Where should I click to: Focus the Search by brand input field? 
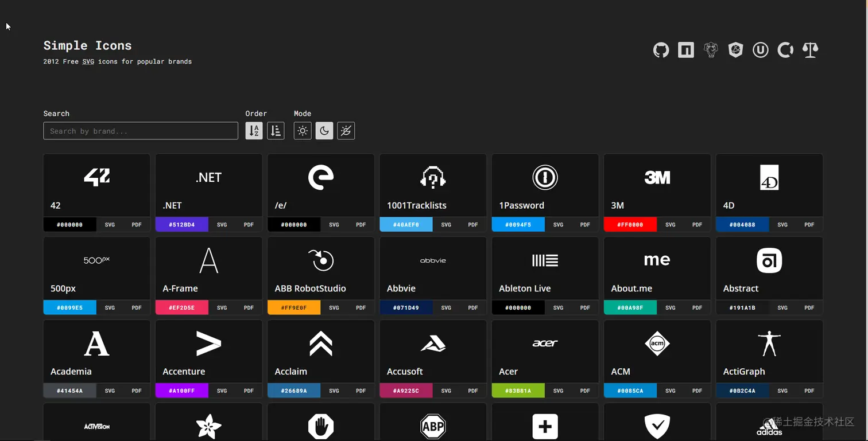(x=141, y=131)
